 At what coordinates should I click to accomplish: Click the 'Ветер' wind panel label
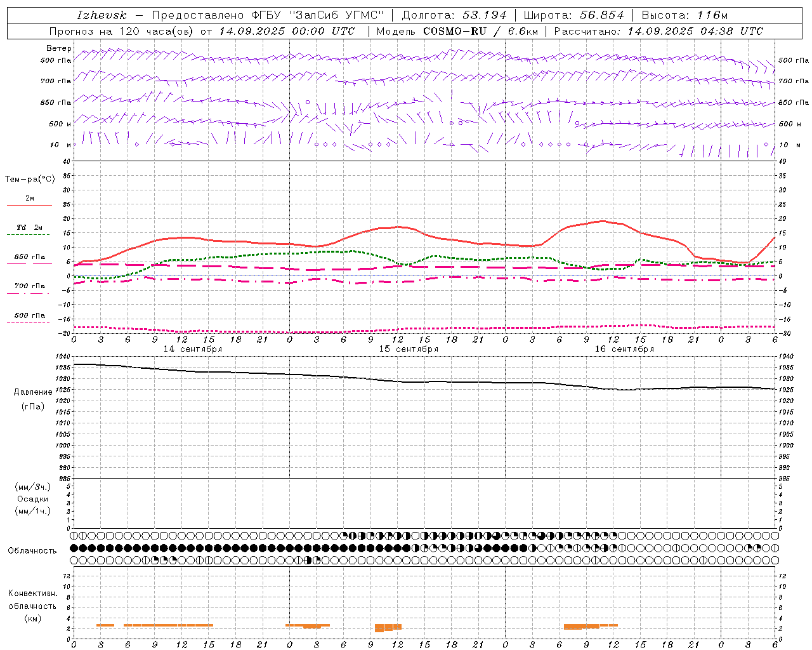(x=59, y=48)
